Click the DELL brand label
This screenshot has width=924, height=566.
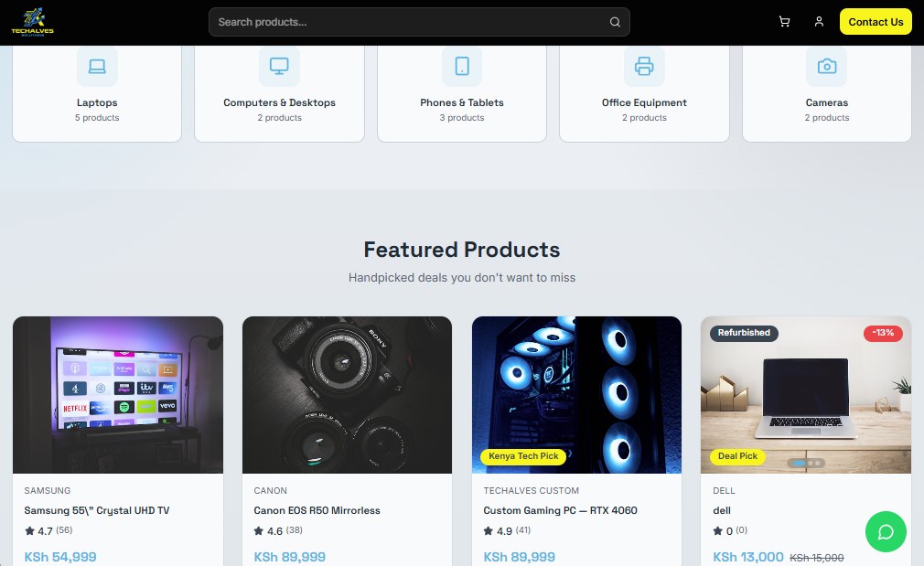[x=724, y=491]
